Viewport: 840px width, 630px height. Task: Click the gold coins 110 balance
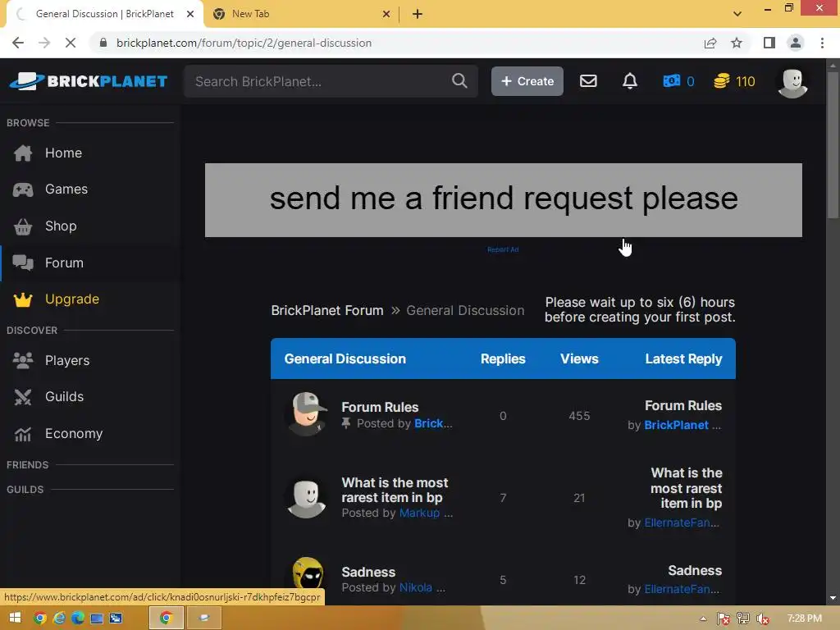[x=734, y=81]
